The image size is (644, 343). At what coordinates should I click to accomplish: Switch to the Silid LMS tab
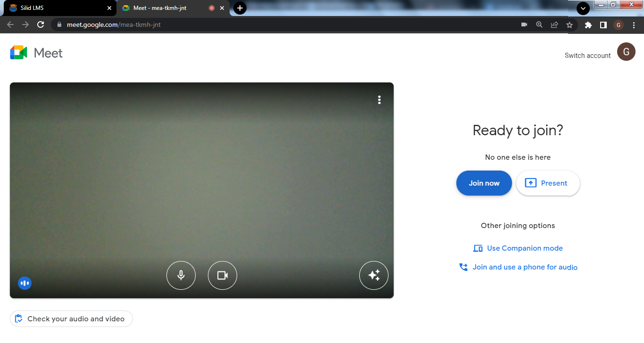[x=57, y=8]
